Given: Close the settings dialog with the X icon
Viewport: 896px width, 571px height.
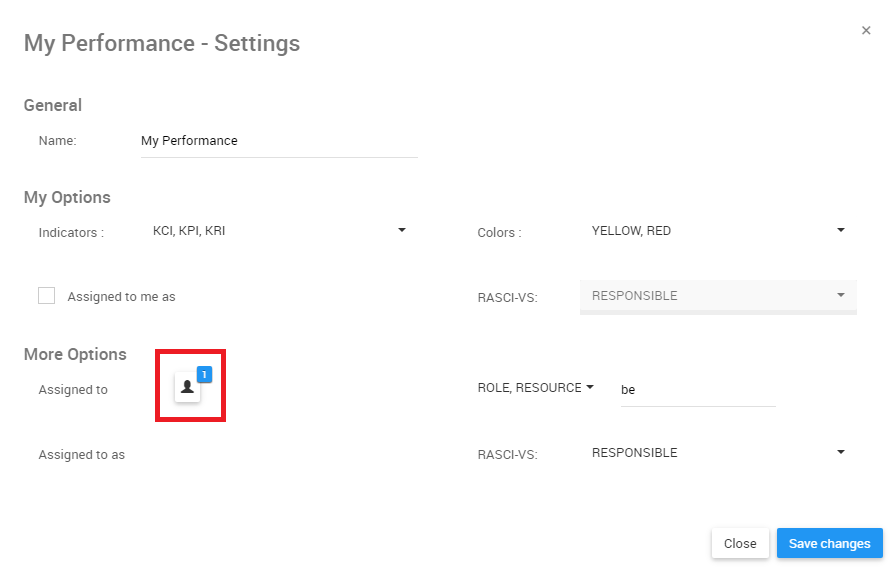Looking at the screenshot, I should 866,31.
